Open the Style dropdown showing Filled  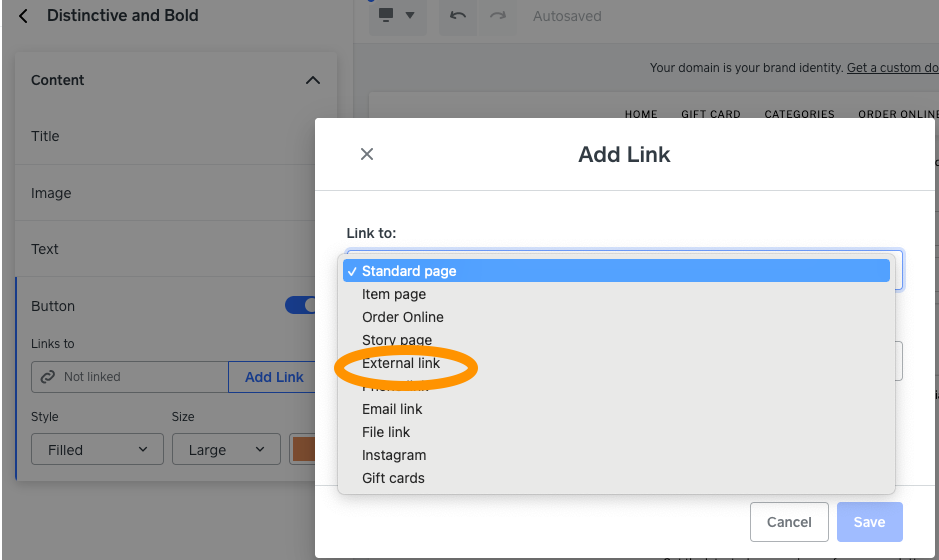pyautogui.click(x=97, y=450)
